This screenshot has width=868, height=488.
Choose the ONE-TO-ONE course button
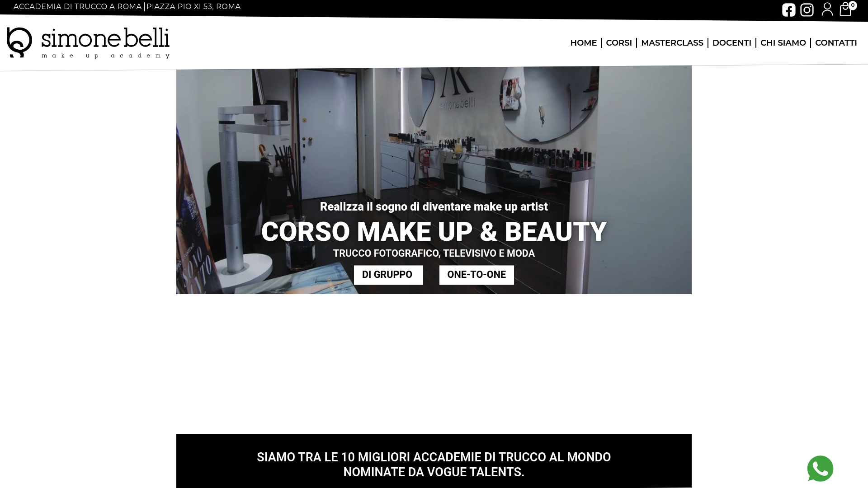(476, 275)
